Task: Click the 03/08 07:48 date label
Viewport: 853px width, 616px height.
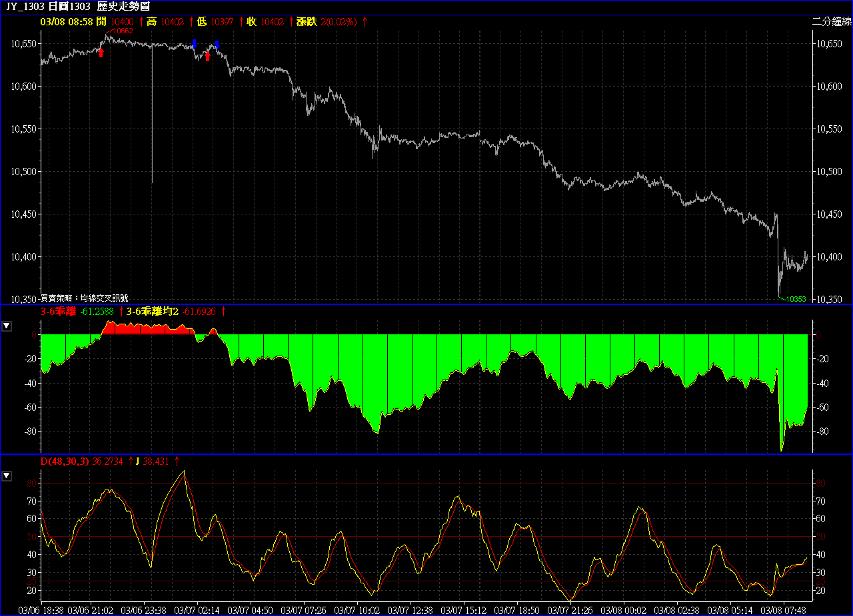Action: [783, 610]
